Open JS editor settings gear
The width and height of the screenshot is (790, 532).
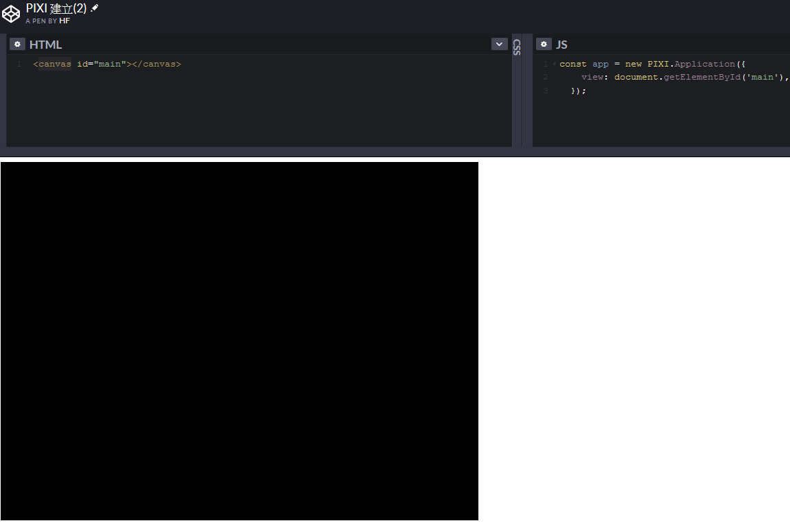544,44
